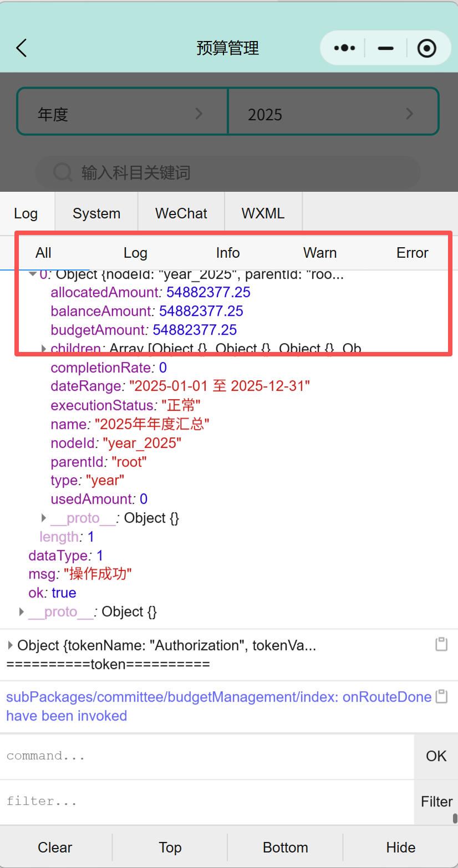Focus the command input field
This screenshot has height=868, width=458.
(x=207, y=756)
